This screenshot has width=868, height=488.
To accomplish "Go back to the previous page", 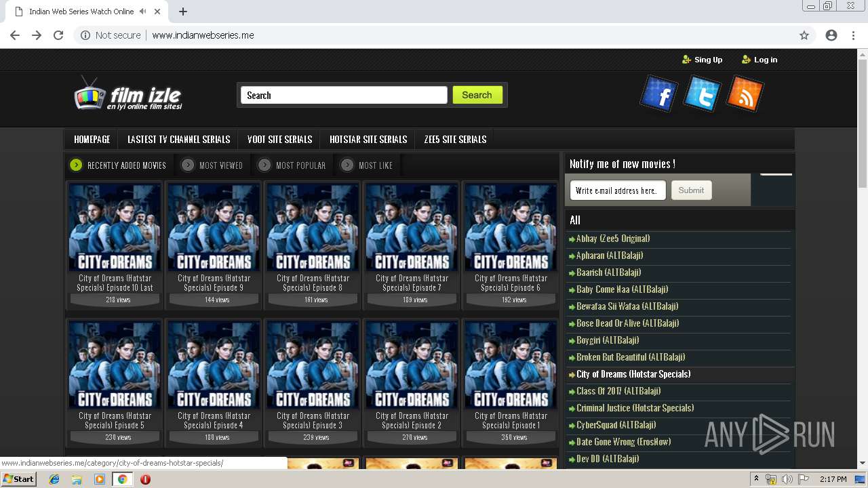I will coord(15,35).
